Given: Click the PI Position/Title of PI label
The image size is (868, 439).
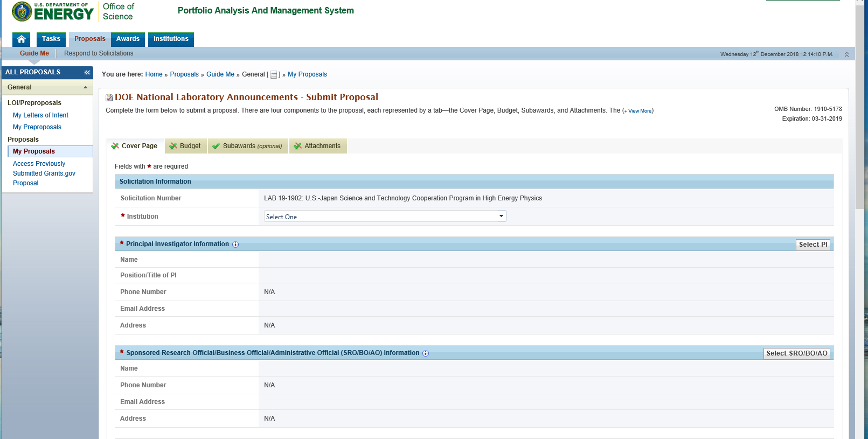Looking at the screenshot, I should [x=148, y=275].
